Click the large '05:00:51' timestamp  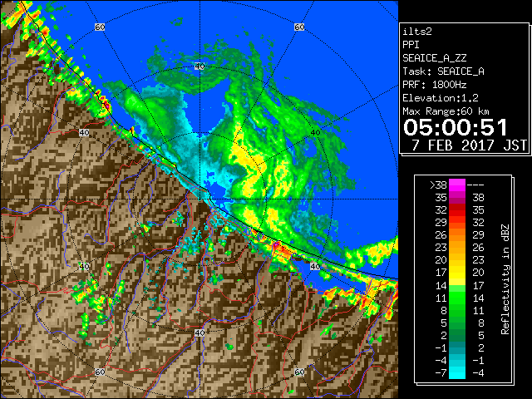(456, 127)
